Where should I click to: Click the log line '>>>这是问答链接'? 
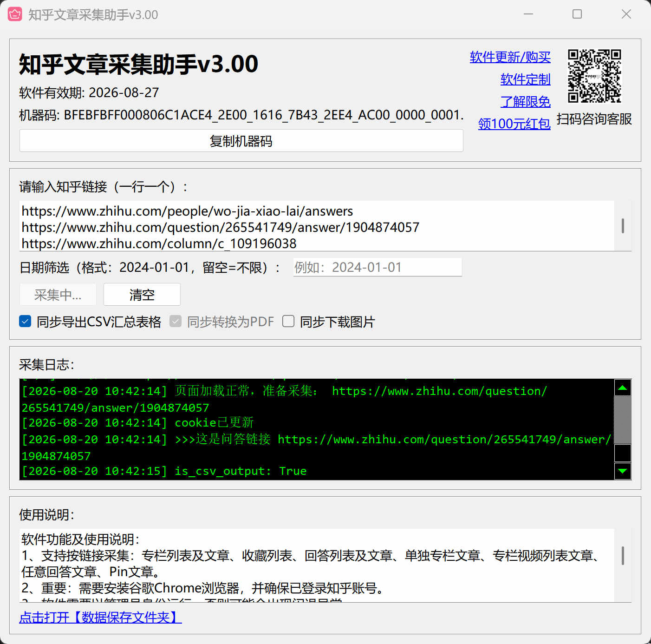316,447
